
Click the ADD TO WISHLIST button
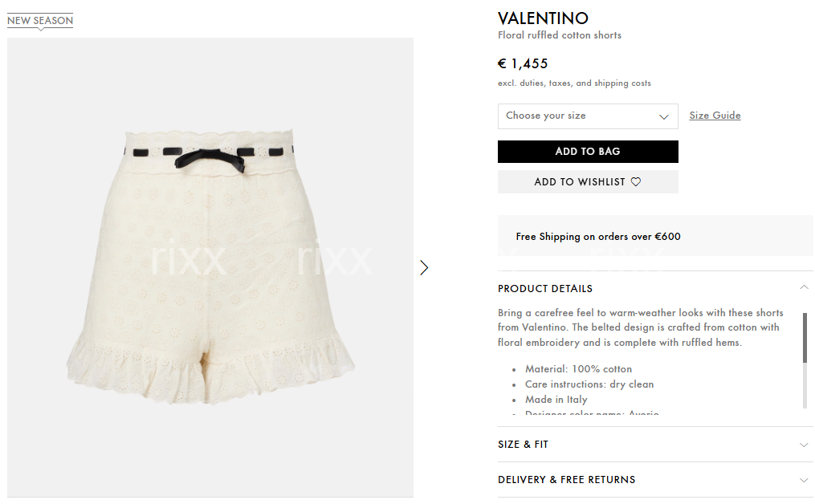pos(588,182)
